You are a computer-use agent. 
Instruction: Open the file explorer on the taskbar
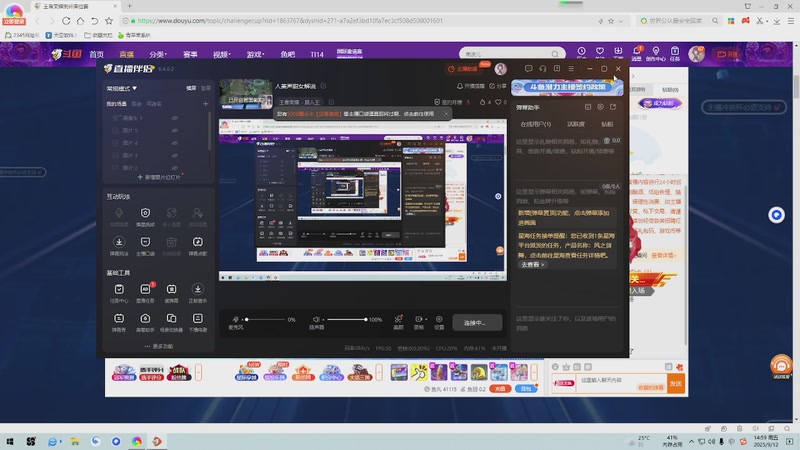75,441
